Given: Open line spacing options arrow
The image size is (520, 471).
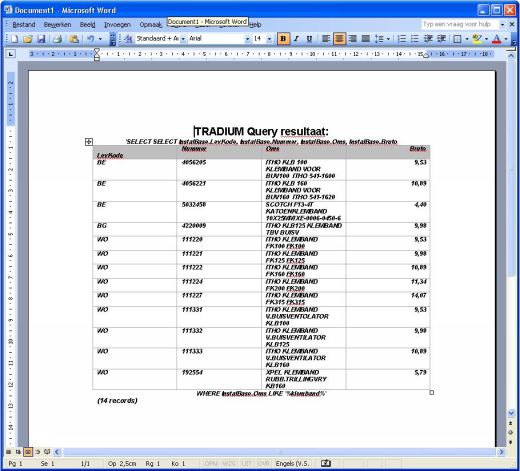Looking at the screenshot, I should click(x=388, y=39).
